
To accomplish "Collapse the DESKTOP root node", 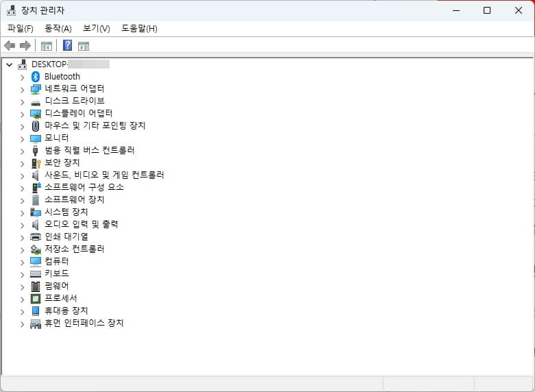I will pyautogui.click(x=9, y=64).
